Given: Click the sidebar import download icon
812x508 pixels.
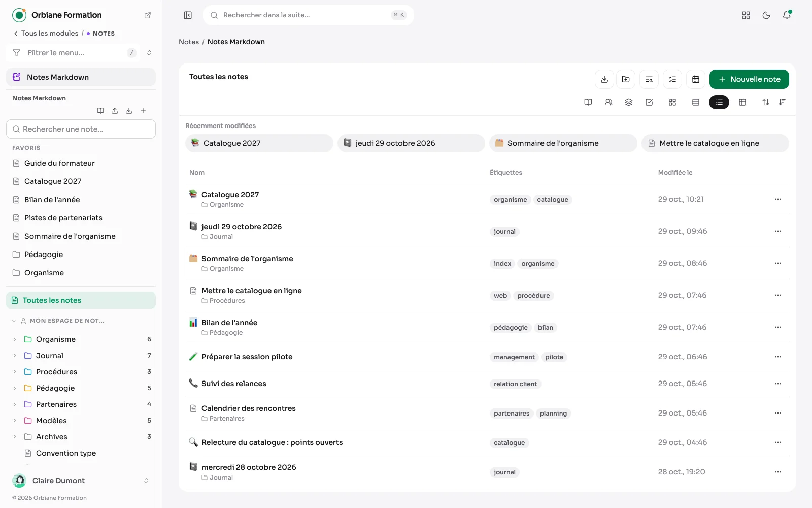Looking at the screenshot, I should 129,111.
